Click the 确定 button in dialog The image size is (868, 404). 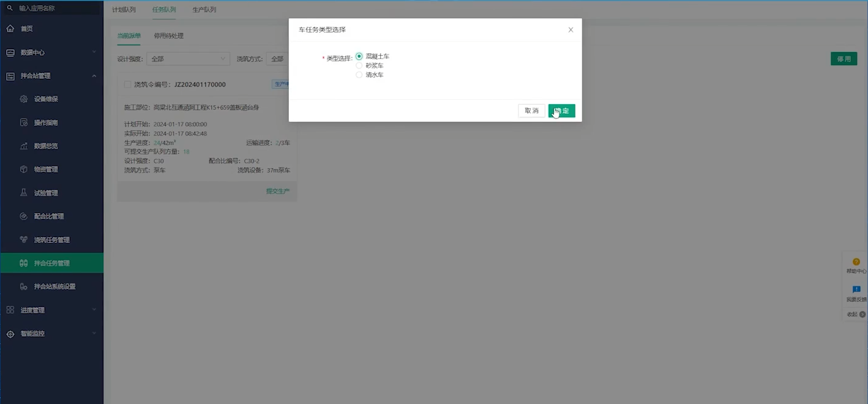pyautogui.click(x=562, y=111)
